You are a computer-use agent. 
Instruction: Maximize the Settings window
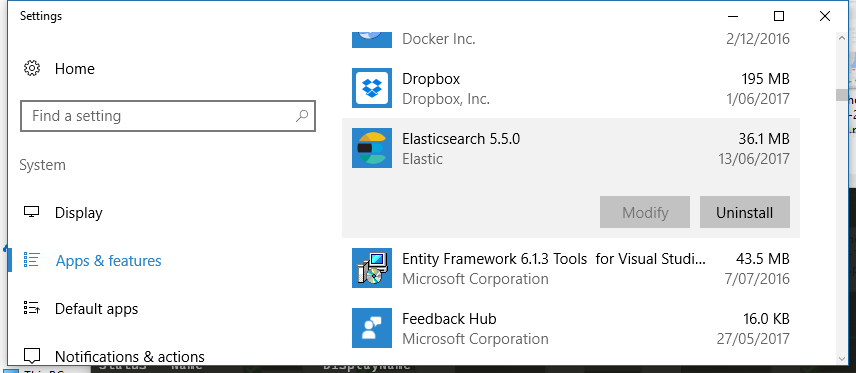click(x=779, y=16)
